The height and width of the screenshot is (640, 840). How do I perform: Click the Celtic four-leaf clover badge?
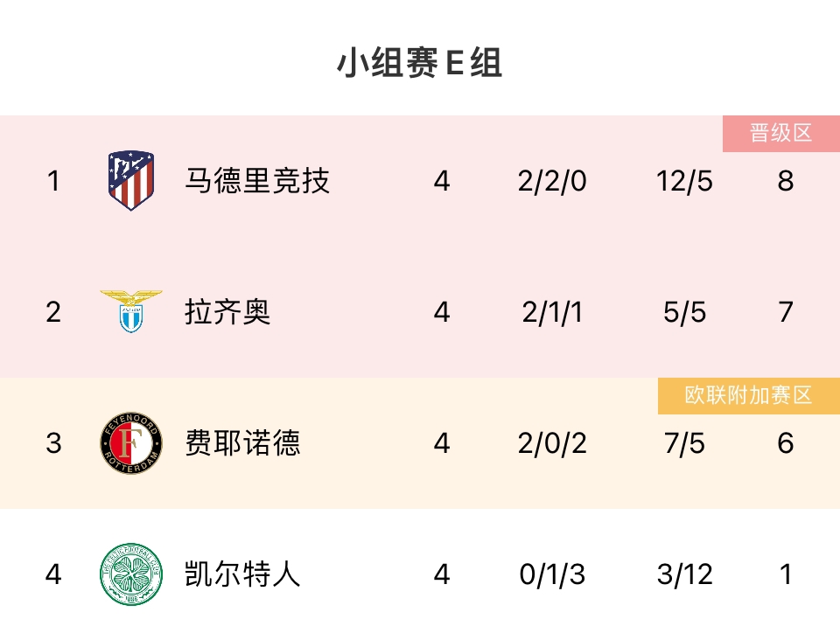click(x=131, y=574)
